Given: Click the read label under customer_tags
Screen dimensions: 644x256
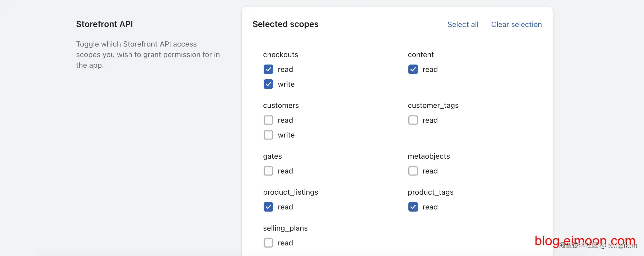Looking at the screenshot, I should tap(430, 120).
